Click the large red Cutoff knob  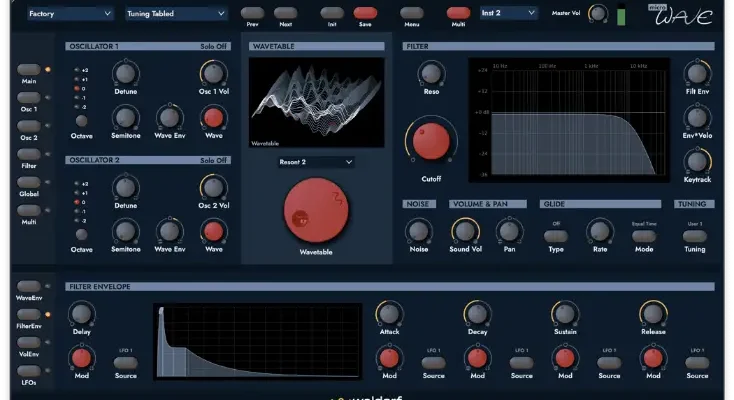pos(429,141)
